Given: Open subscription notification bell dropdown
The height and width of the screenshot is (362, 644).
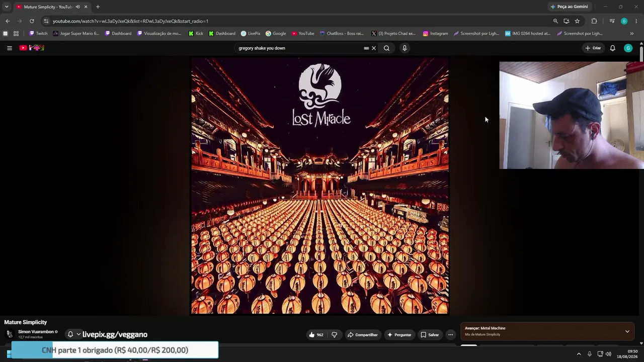Looking at the screenshot, I should coord(73,334).
